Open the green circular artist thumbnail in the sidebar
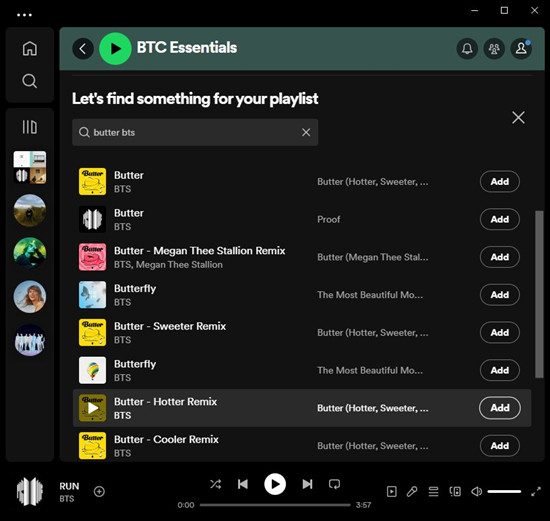Screen dimensions: 550x521 29,253
